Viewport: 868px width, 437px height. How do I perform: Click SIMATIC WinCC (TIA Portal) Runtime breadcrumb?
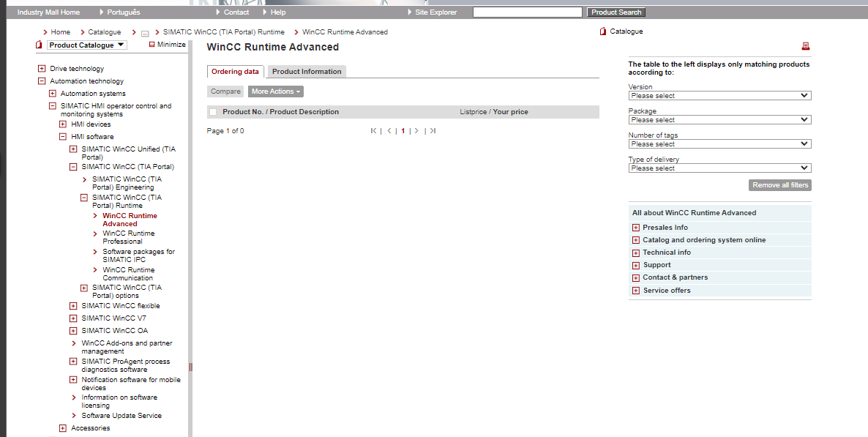(224, 32)
